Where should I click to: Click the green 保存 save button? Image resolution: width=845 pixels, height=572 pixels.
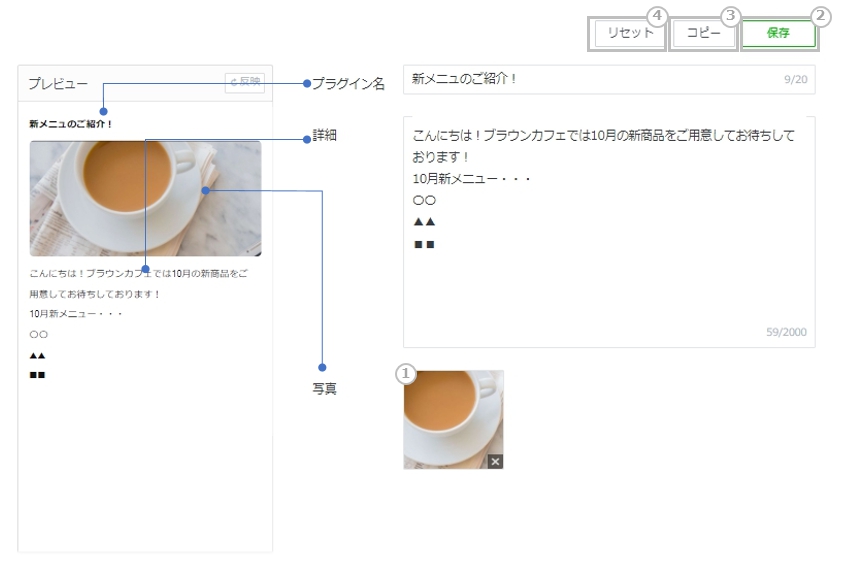[x=778, y=33]
